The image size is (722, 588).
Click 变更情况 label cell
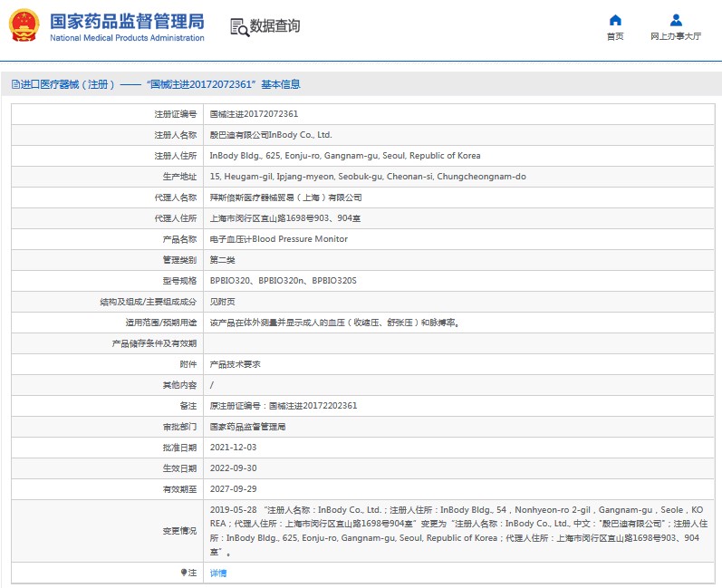point(179,531)
